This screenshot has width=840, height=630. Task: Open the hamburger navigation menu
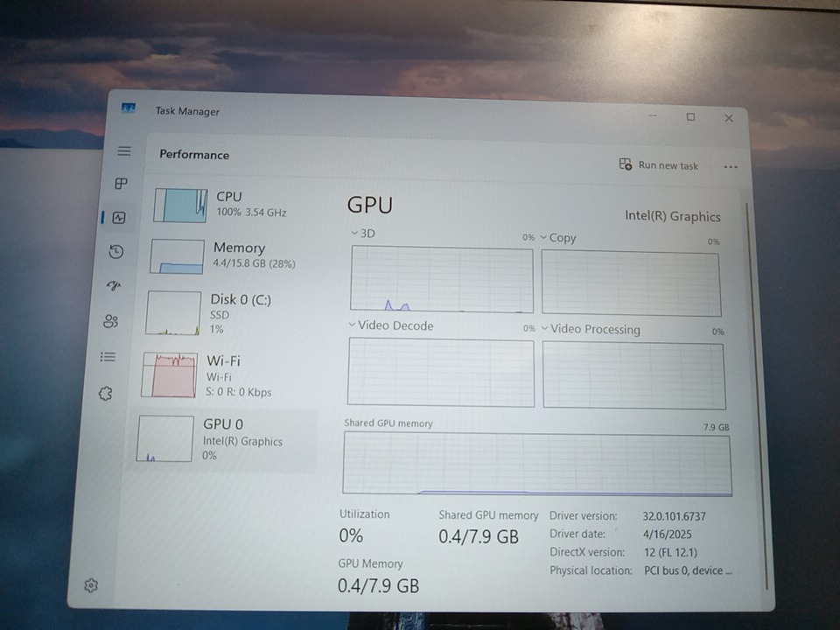pyautogui.click(x=124, y=151)
